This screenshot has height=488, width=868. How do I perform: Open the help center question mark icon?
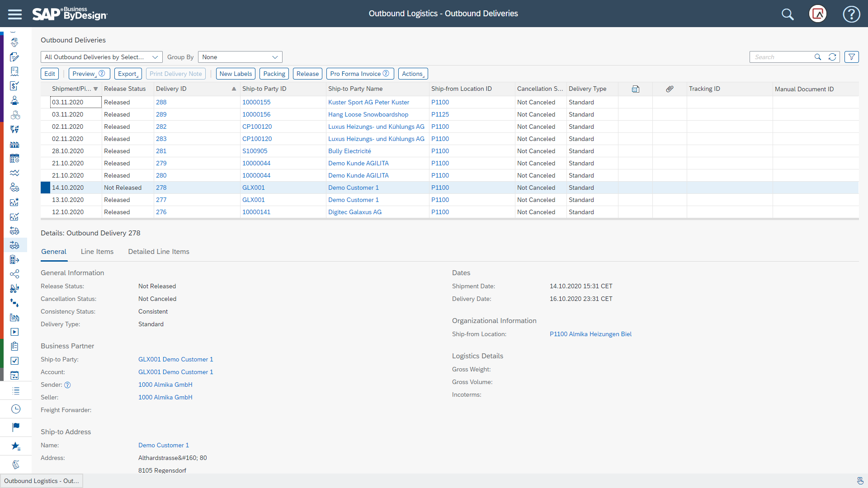click(851, 14)
